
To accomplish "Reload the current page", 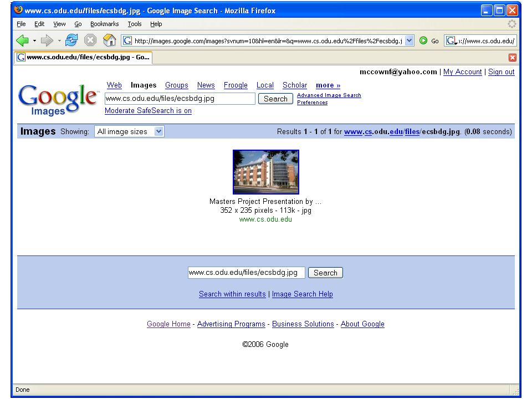I will coord(71,40).
